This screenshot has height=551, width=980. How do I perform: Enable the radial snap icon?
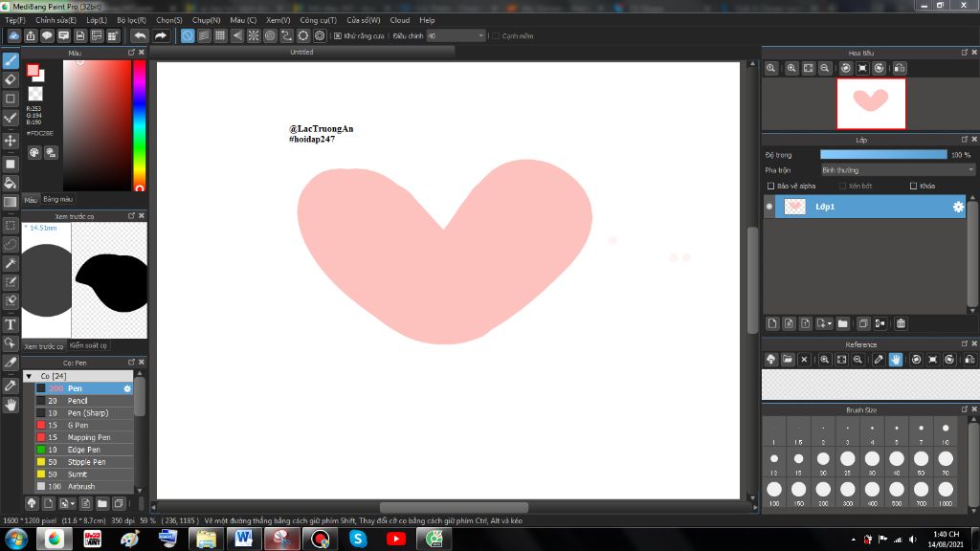(254, 36)
